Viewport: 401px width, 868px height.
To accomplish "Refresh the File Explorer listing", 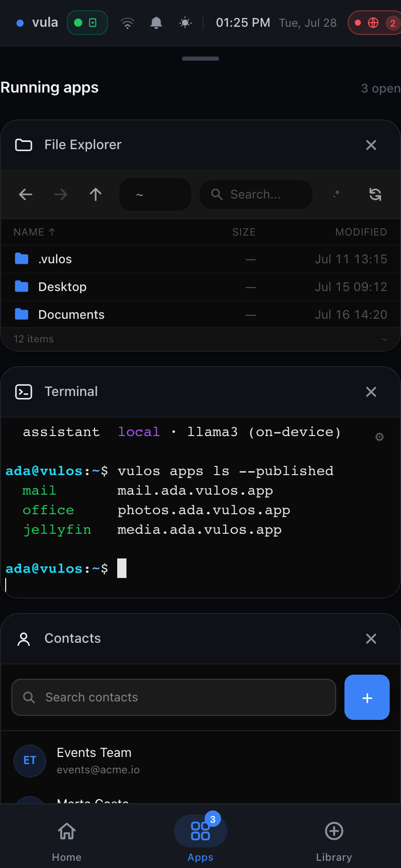I will (375, 194).
